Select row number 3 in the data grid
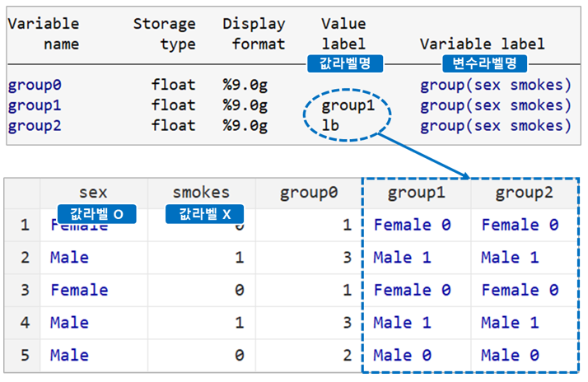Screen dimensions: 588x382 pos(25,290)
